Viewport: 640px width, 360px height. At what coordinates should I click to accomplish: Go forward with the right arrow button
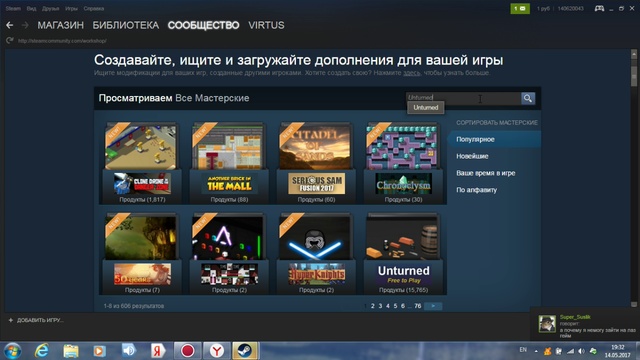pyautogui.click(x=25, y=25)
